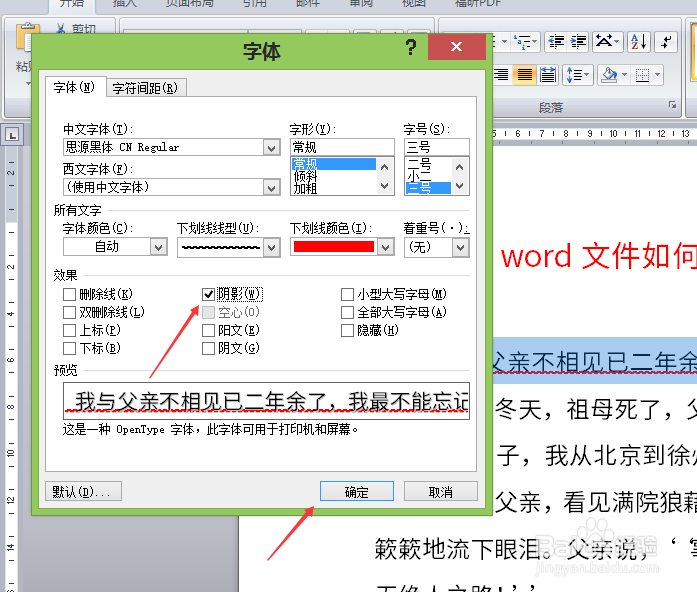Open the 字体颜色 color dropdown

158,247
